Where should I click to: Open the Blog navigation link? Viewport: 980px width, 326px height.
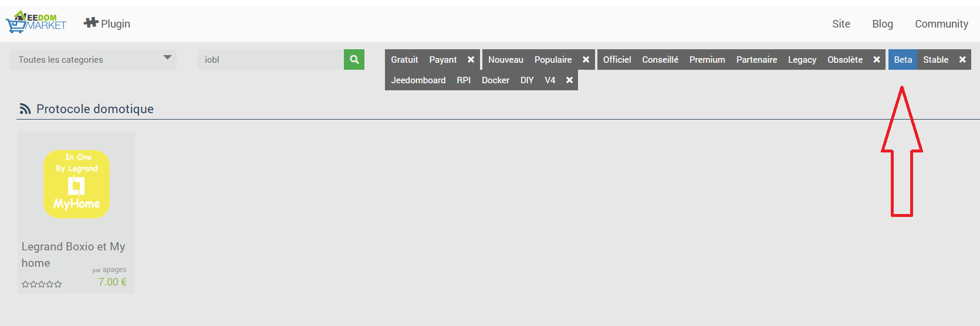pos(883,24)
